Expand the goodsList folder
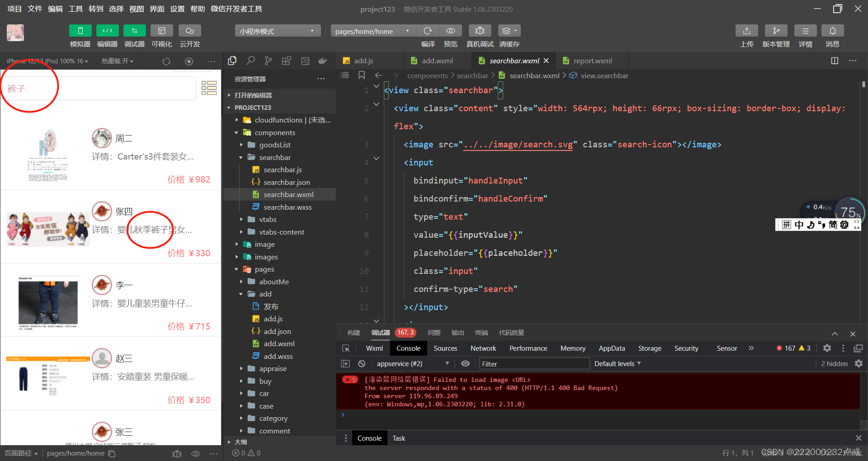 pos(241,145)
